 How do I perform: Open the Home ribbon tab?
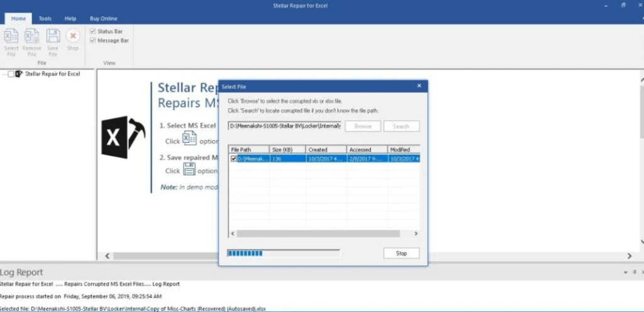coord(18,18)
